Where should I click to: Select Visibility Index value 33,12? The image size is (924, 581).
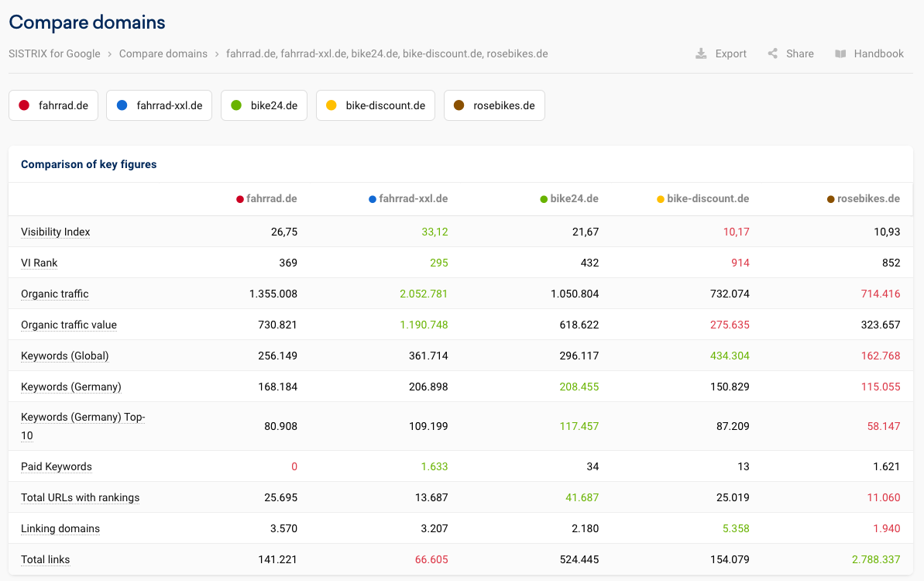435,232
